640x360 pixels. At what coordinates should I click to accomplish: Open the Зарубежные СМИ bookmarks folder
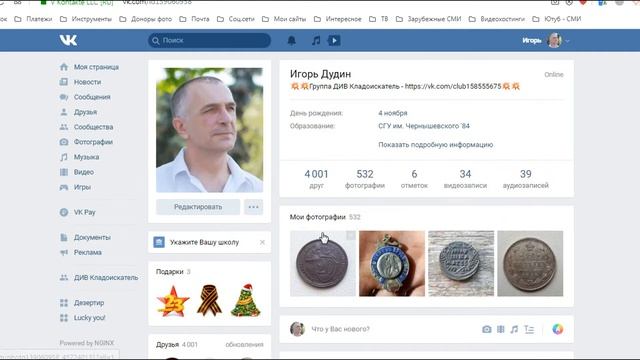pyautogui.click(x=429, y=19)
